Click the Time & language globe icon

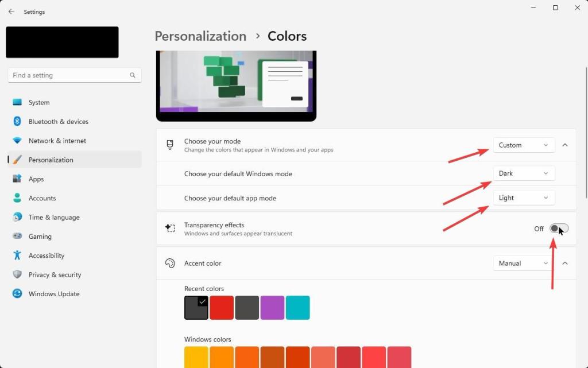(x=17, y=217)
